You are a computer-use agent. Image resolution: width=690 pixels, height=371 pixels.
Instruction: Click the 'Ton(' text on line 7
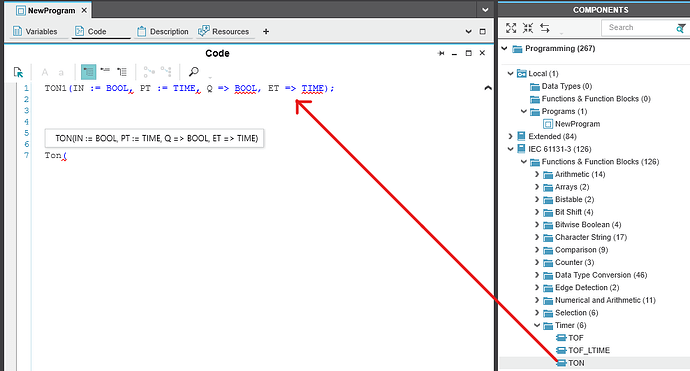(56, 155)
